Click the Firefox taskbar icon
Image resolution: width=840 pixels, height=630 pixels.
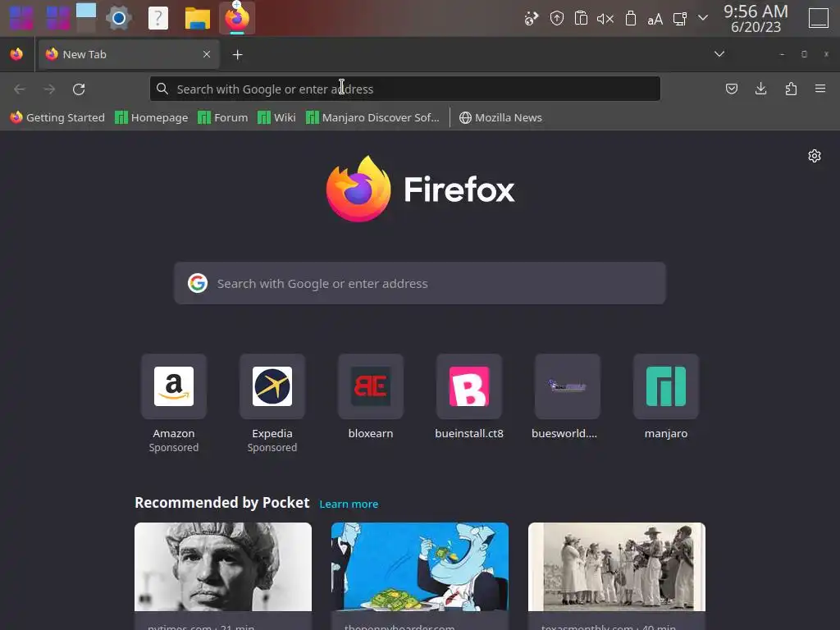(x=237, y=18)
